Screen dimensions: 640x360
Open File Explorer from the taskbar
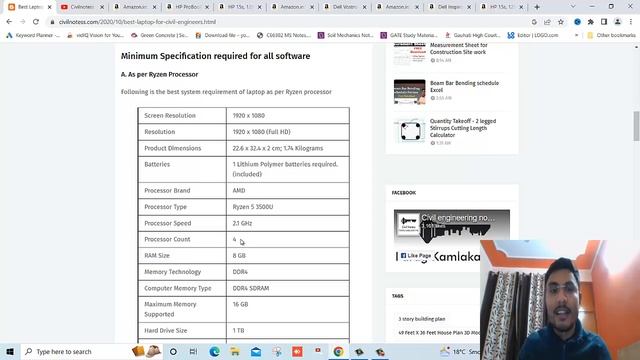[x=235, y=351]
